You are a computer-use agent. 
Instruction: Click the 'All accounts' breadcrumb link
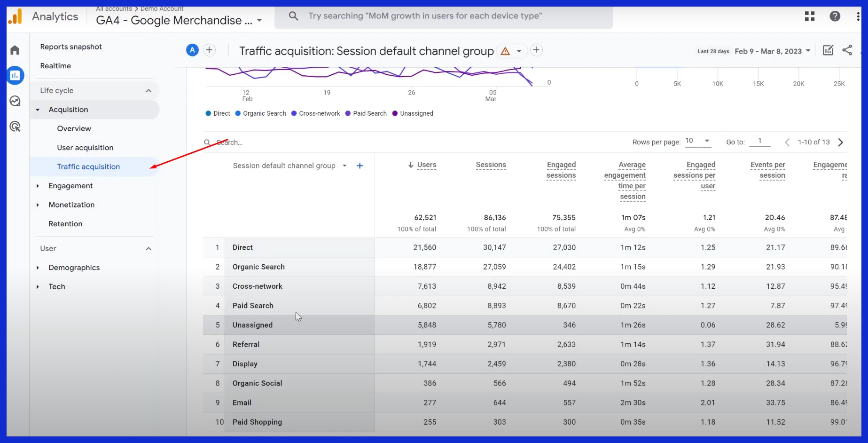[114, 8]
